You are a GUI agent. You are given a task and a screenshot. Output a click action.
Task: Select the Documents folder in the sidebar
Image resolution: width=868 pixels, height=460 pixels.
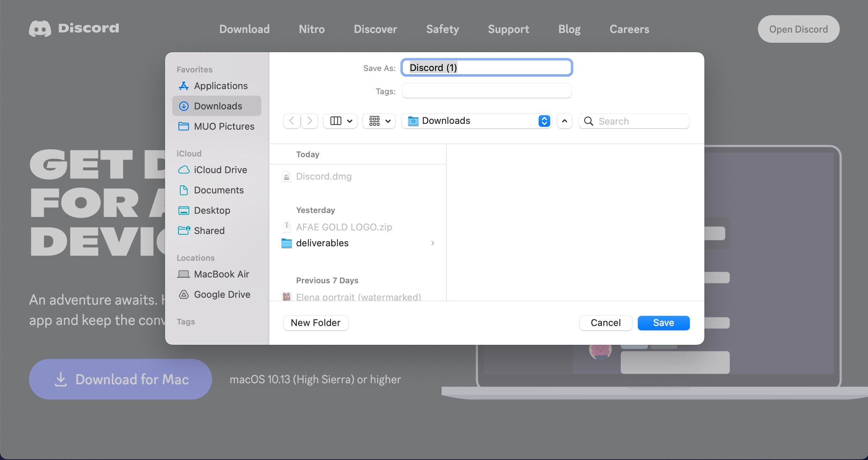click(x=219, y=190)
